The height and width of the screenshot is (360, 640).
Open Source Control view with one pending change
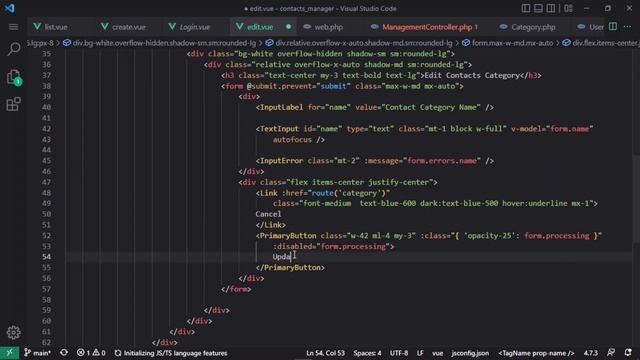point(13,77)
